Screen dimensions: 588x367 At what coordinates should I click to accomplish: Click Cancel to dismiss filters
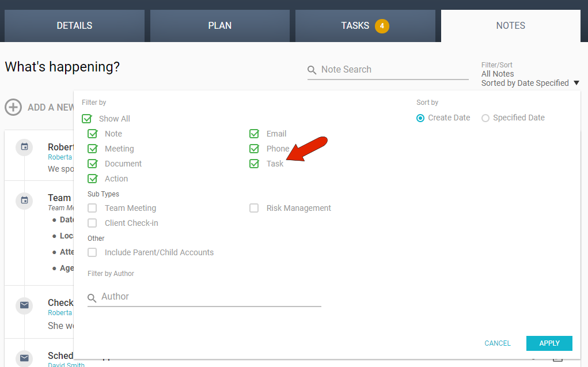[498, 343]
